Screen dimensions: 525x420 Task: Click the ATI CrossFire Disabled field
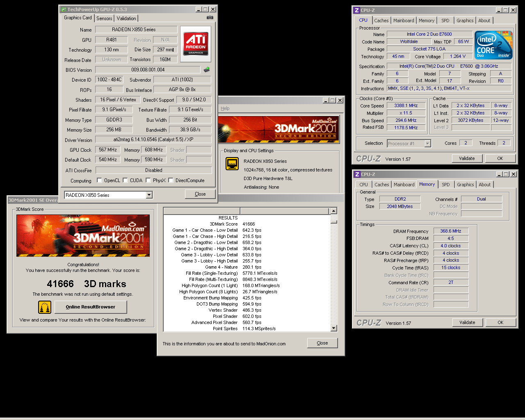click(153, 170)
